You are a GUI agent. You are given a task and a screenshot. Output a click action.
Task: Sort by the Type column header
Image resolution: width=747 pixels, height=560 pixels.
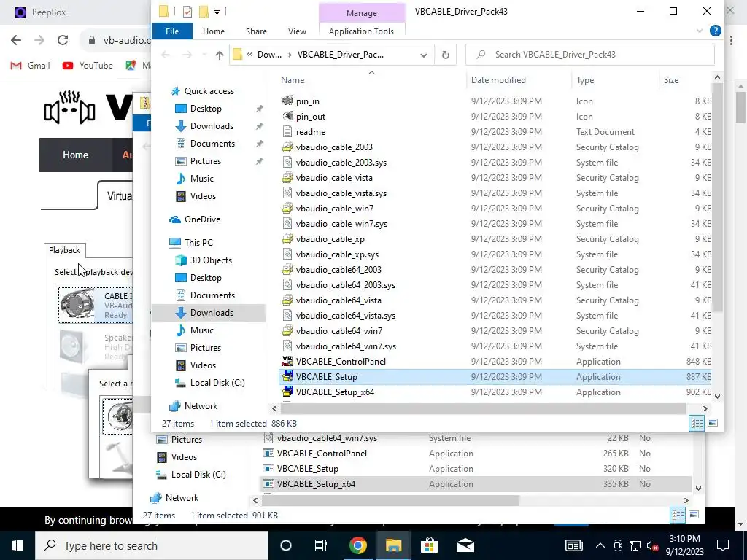(x=585, y=80)
